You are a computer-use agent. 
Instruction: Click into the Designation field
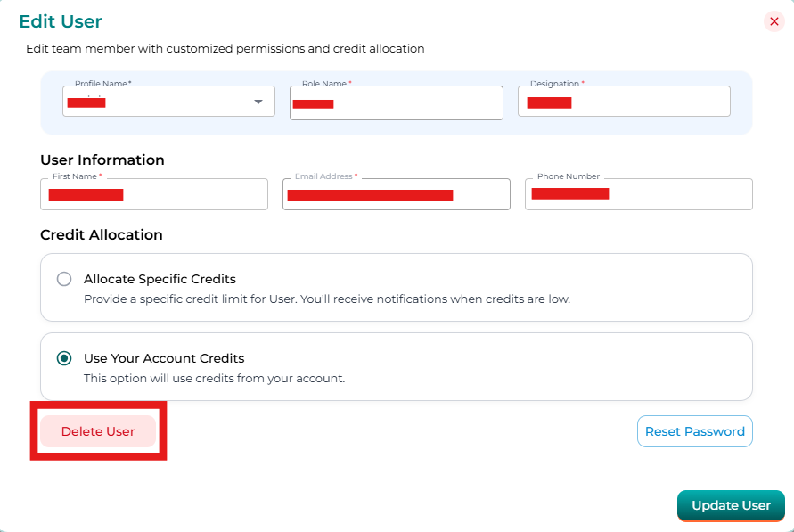point(624,102)
